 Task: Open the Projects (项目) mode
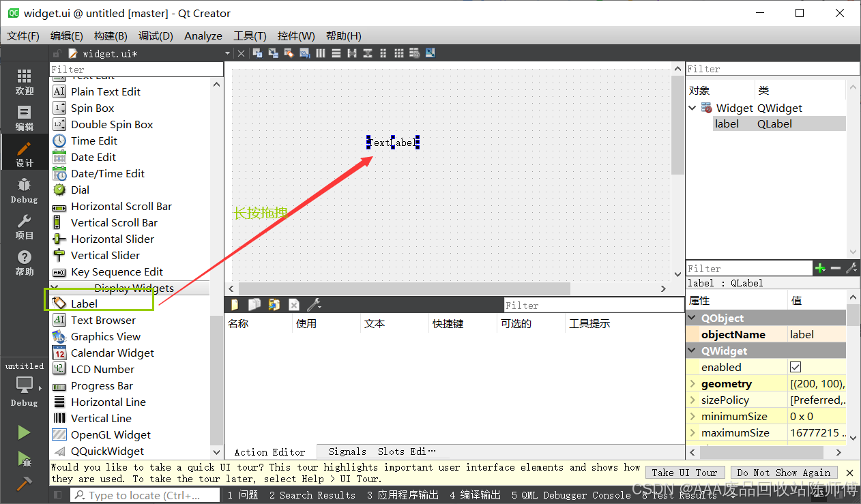[x=25, y=226]
